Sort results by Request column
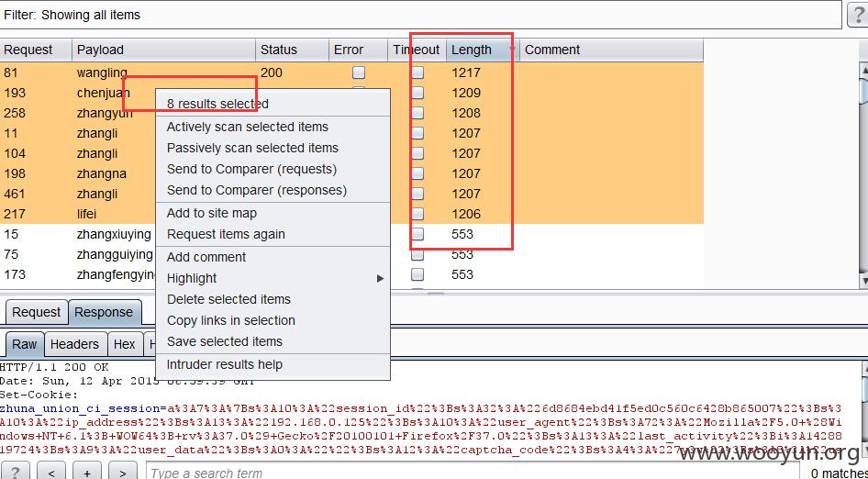This screenshot has width=868, height=479. [x=36, y=50]
